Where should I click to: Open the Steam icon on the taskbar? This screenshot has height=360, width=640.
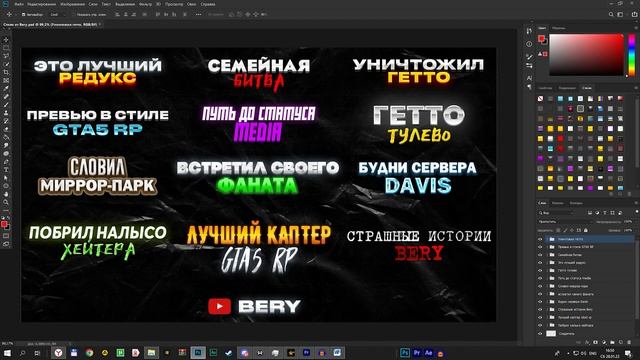tap(229, 353)
